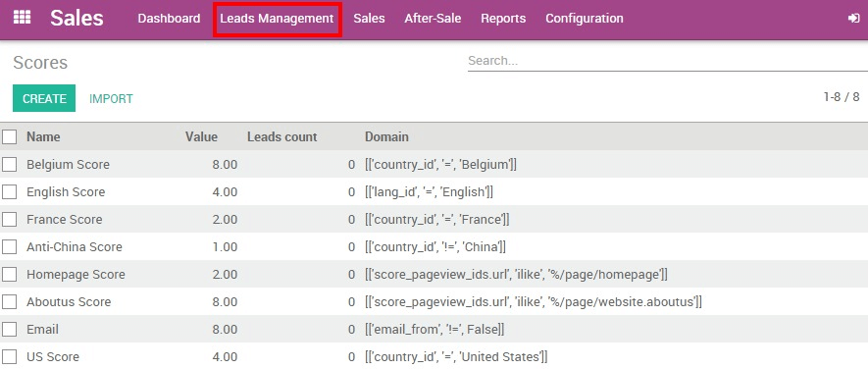Click the 1-8 / 8 pager indicator
This screenshot has width=868, height=369.
pyautogui.click(x=842, y=97)
